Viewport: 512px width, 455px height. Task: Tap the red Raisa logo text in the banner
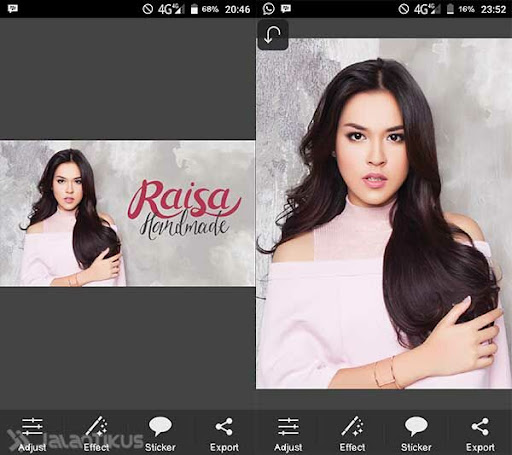point(184,199)
